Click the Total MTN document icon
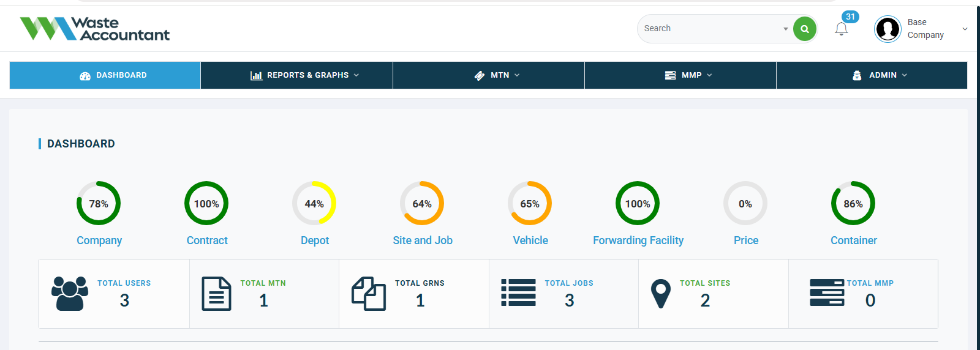Viewport: 980px width, 350px height. 216,294
